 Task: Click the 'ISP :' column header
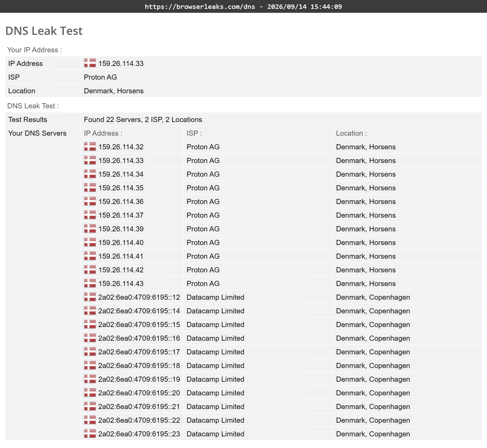(x=194, y=133)
